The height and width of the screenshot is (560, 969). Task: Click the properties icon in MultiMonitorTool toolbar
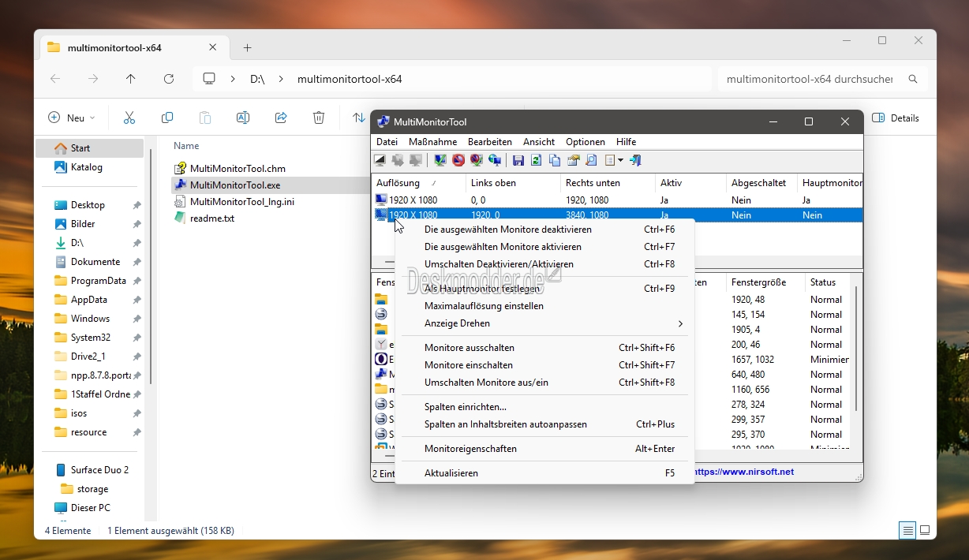(x=573, y=160)
